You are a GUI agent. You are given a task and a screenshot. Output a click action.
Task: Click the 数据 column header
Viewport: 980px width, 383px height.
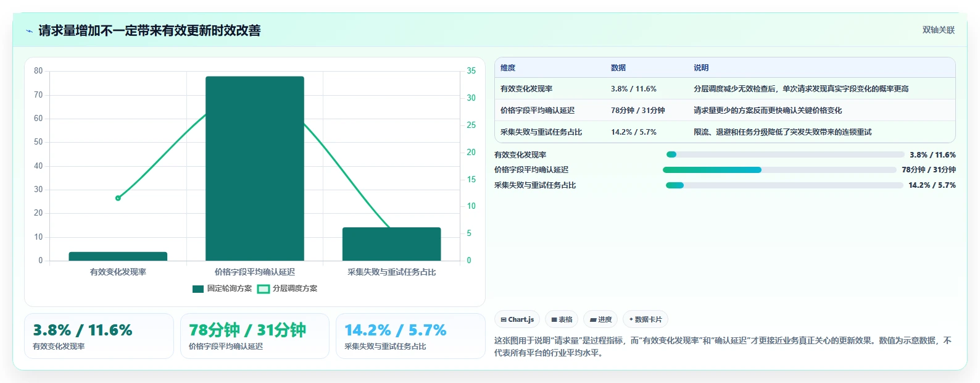tap(618, 68)
